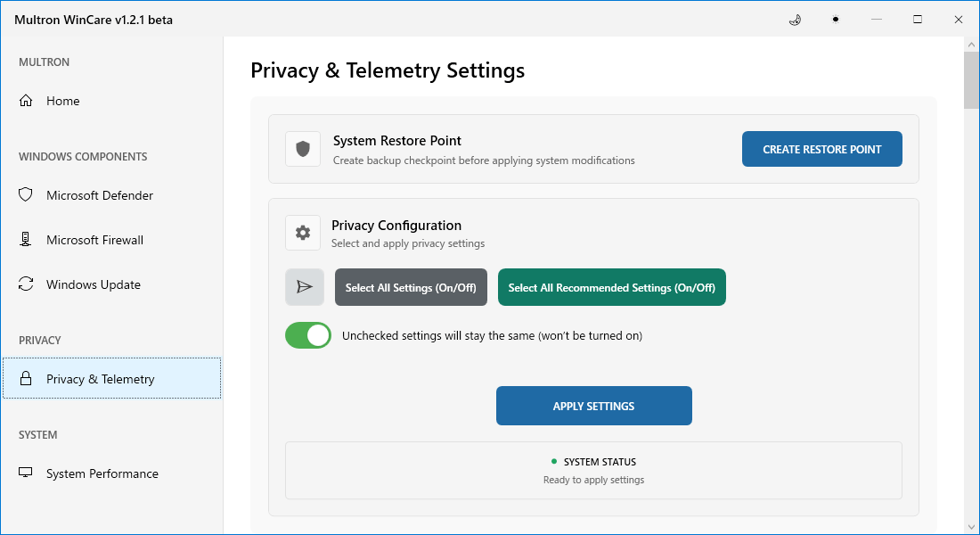Viewport: 980px width, 535px height.
Task: Toggle Select All Recommended Settings (On/Off)
Action: (611, 287)
